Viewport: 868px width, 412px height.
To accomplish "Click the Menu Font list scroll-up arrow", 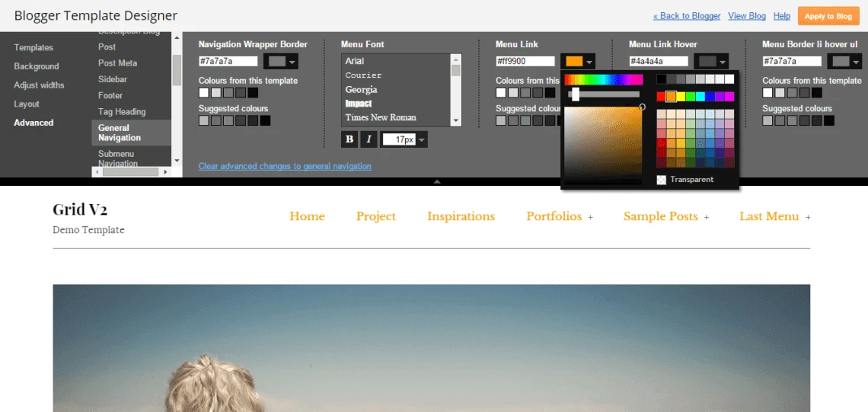I will pos(456,59).
